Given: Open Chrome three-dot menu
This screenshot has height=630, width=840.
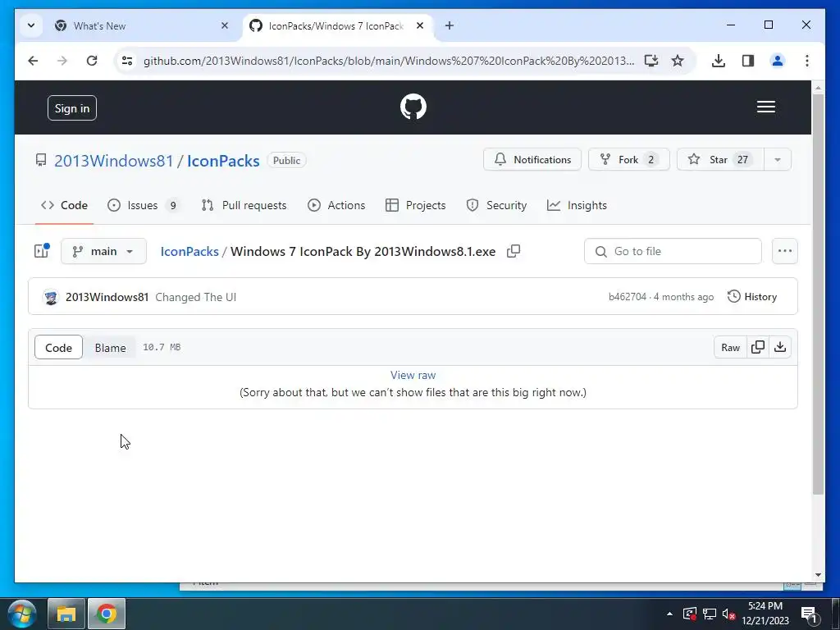Looking at the screenshot, I should pyautogui.click(x=807, y=61).
